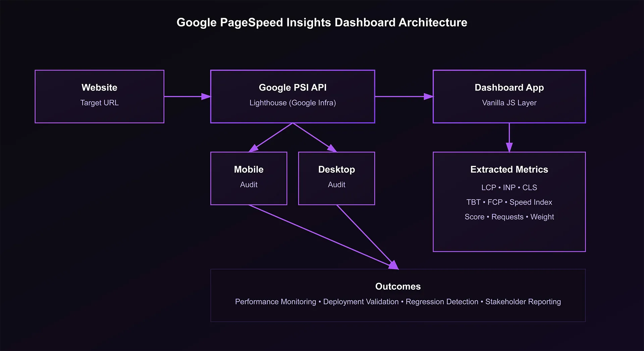The width and height of the screenshot is (644, 351).
Task: Select the 'Dashboard App' heading
Action: [x=509, y=87]
